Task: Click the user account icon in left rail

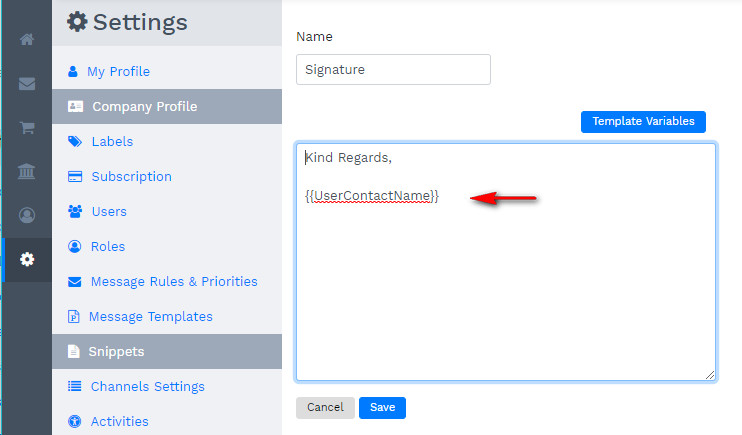Action: (x=27, y=215)
